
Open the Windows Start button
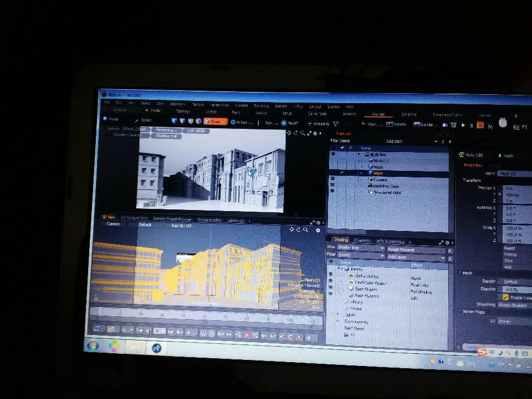(92, 346)
